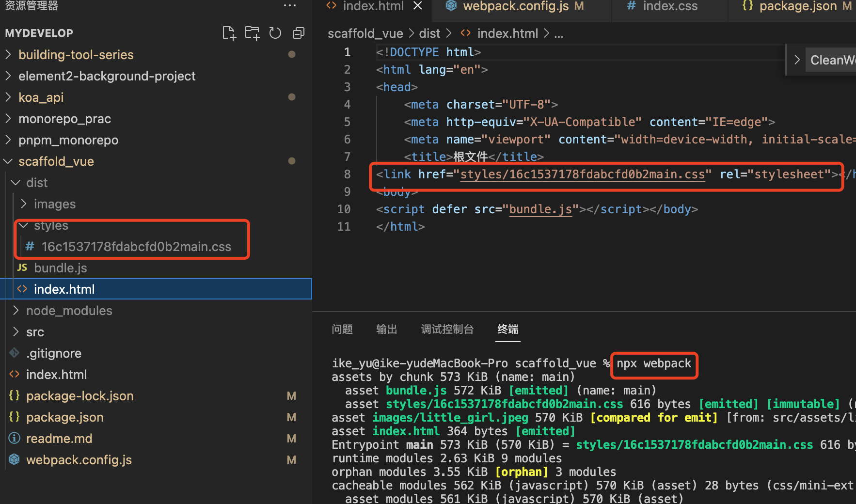
Task: Click the MYDEVELOP section header
Action: point(39,33)
